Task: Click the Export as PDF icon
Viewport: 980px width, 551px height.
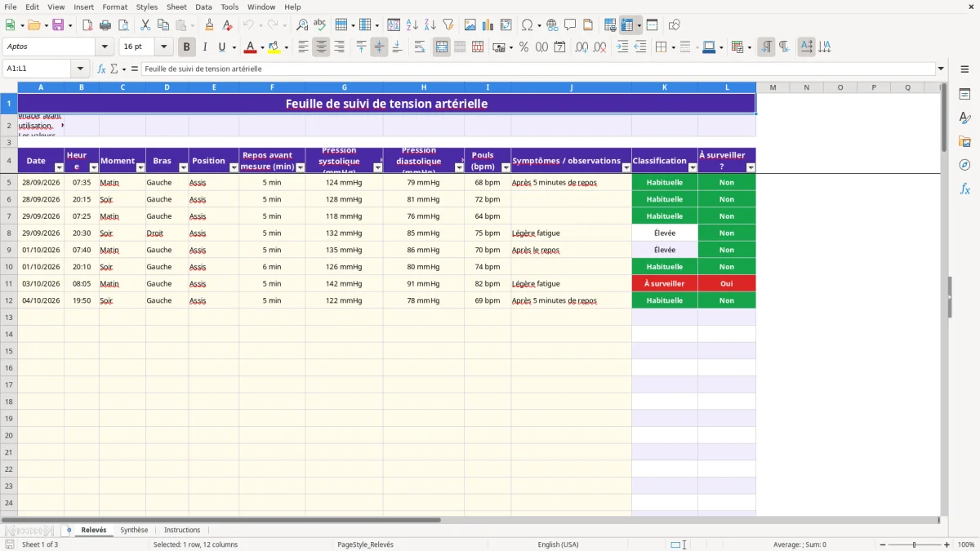Action: point(87,25)
